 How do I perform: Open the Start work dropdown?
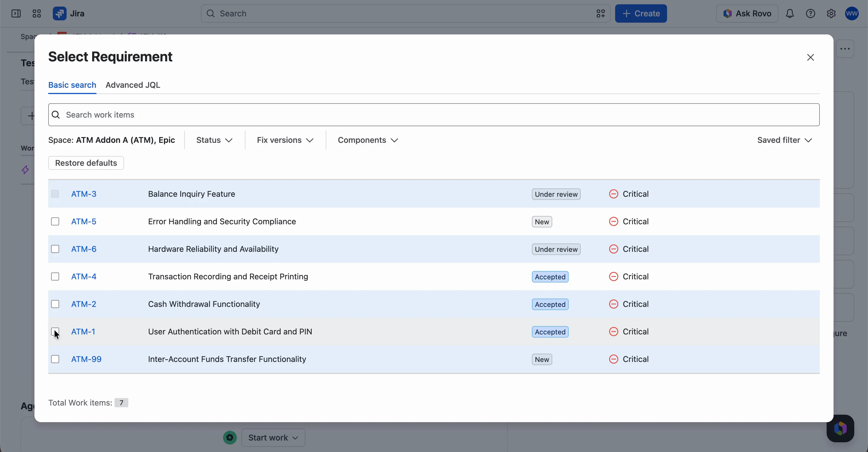tap(273, 438)
